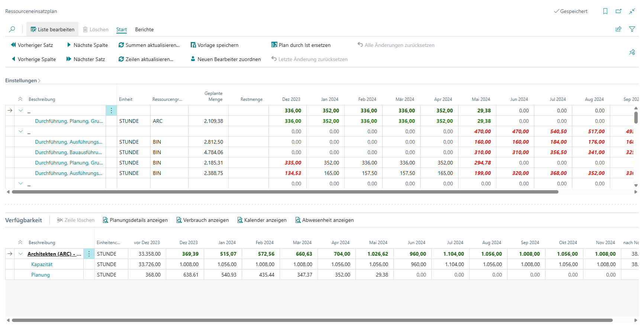
Task: Click the Gespeichert status indicator
Action: coord(571,11)
